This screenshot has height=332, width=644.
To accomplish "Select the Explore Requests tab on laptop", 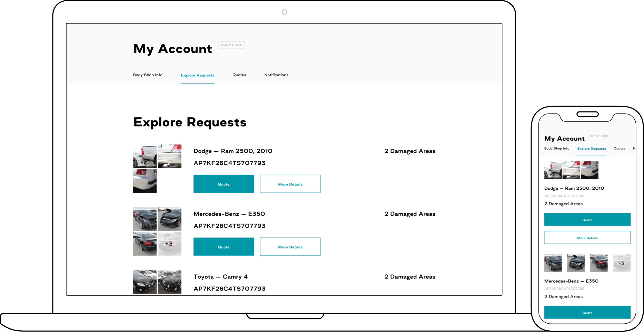I will 197,75.
